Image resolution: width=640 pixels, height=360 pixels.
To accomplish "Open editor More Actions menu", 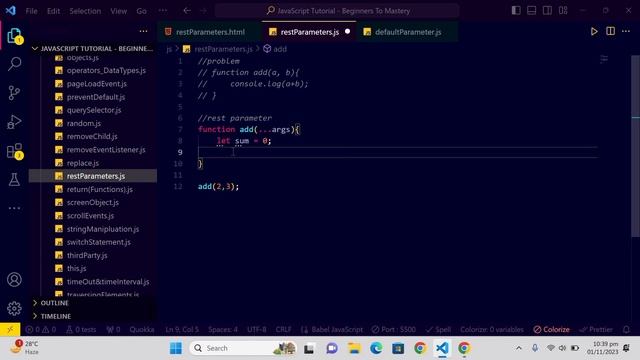I will [x=626, y=31].
